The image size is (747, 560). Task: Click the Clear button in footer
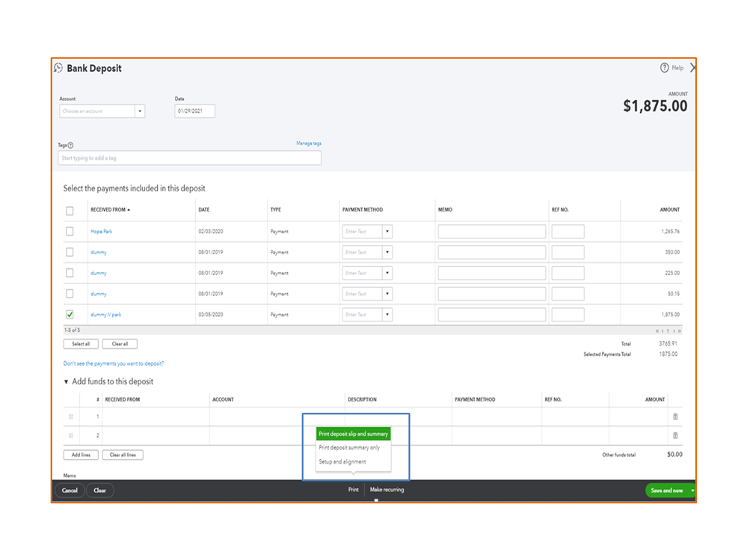pos(99,490)
